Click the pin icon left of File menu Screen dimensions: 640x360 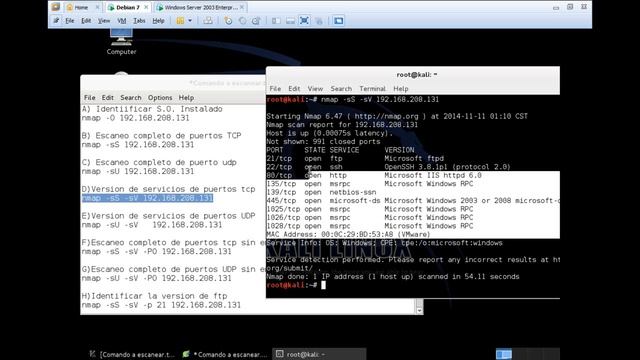click(x=56, y=20)
